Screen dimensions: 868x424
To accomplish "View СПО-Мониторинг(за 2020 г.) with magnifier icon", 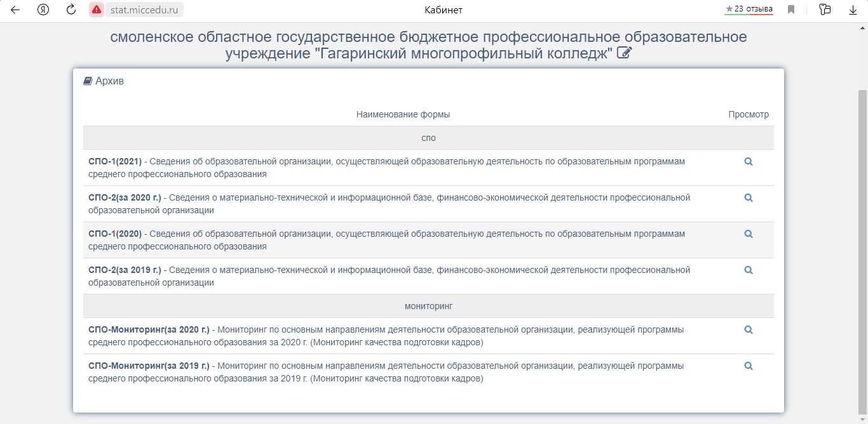I will (x=749, y=330).
